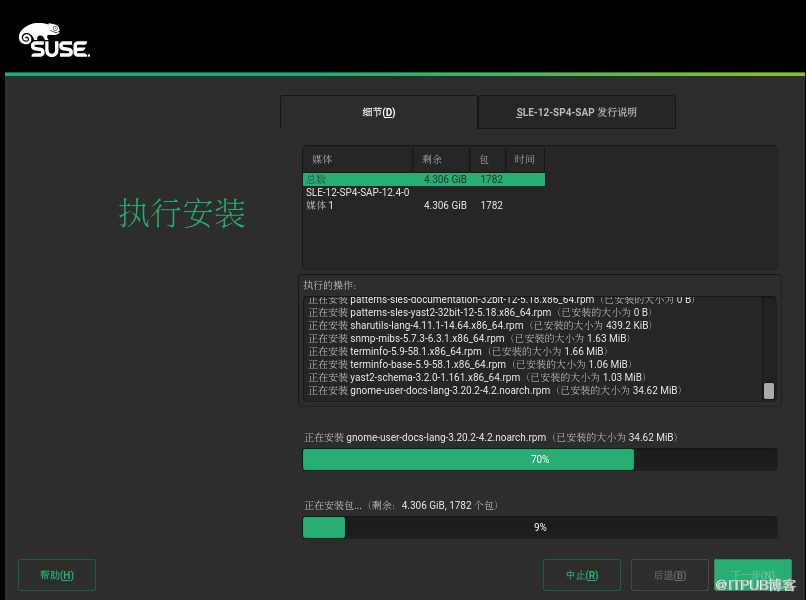Select the highlighted 总数 row
The image size is (806, 600).
(x=423, y=179)
